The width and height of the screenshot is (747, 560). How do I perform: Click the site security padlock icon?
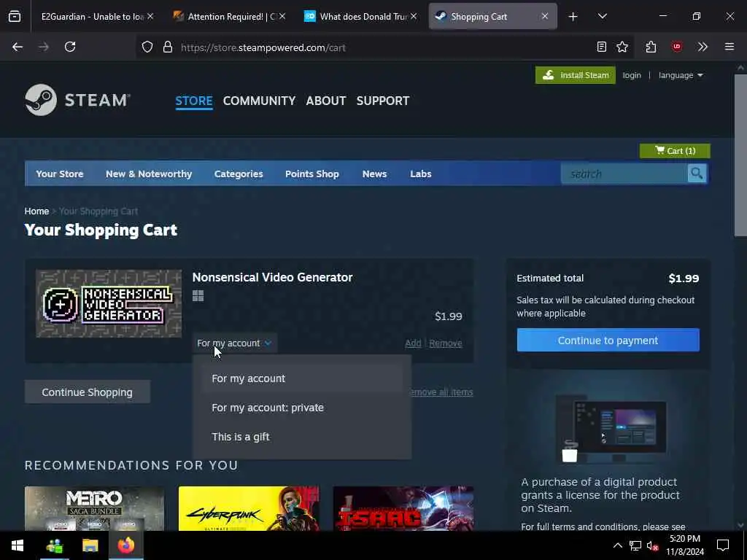(x=168, y=47)
